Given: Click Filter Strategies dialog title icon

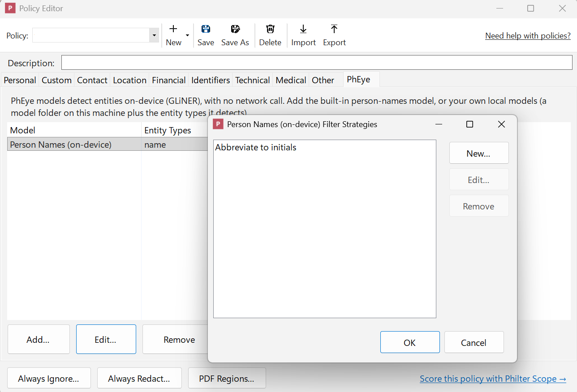Looking at the screenshot, I should (x=218, y=124).
